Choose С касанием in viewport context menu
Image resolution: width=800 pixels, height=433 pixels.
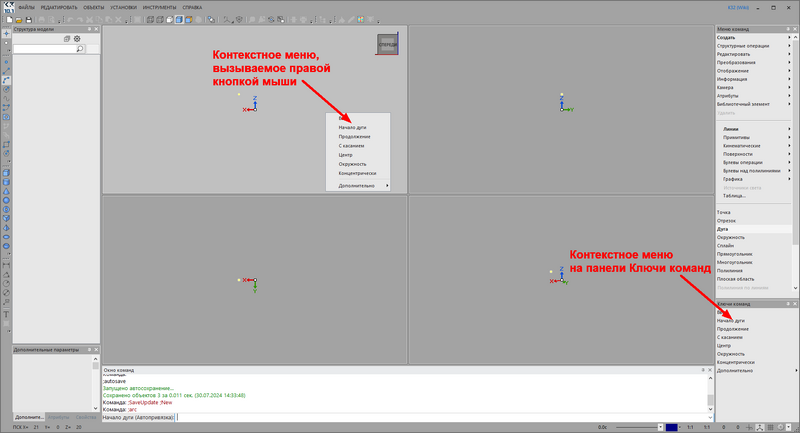(358, 146)
